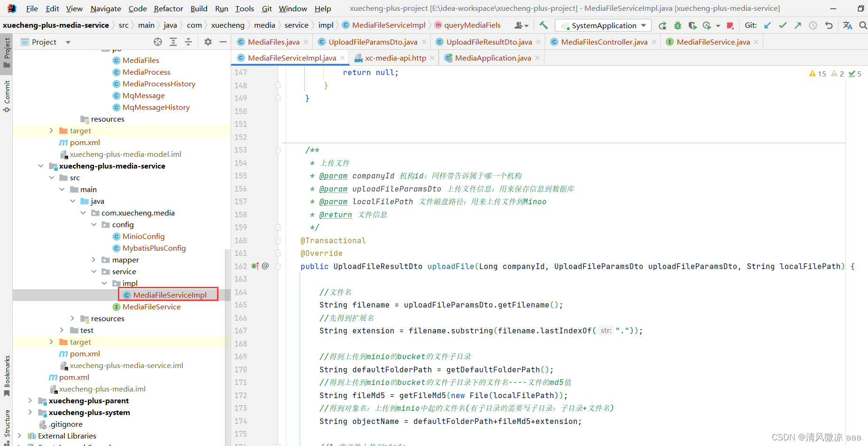The image size is (868, 446).
Task: Click implements gutter icon at line 162
Action: click(x=255, y=266)
